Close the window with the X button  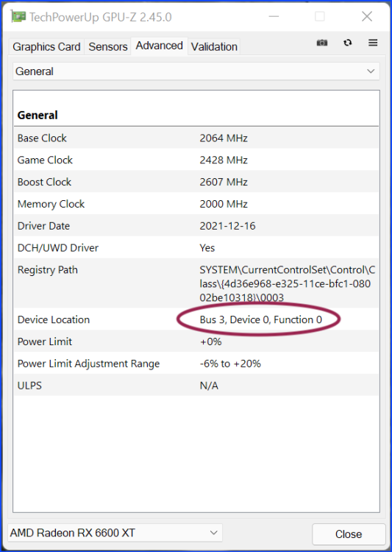[x=367, y=16]
